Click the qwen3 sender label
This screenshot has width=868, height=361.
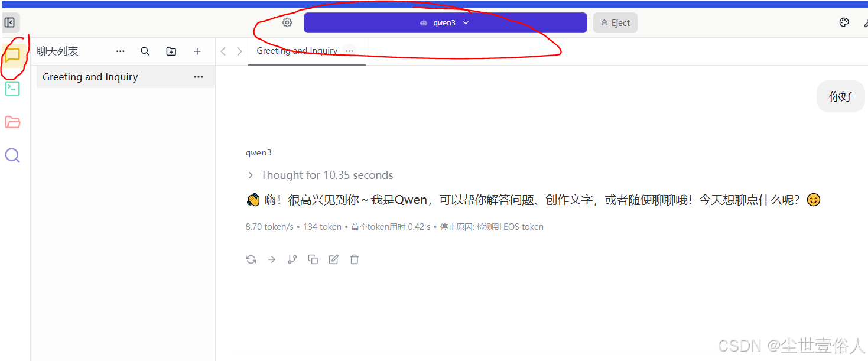point(259,152)
